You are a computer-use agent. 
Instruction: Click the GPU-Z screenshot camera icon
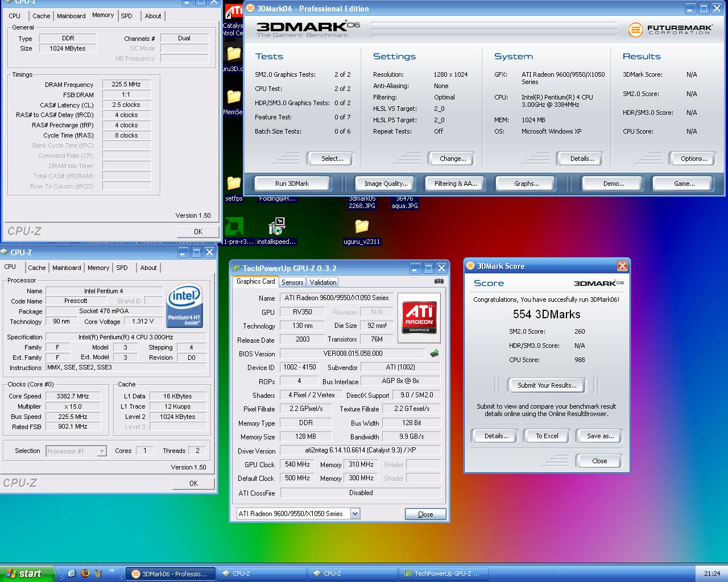[x=439, y=281]
